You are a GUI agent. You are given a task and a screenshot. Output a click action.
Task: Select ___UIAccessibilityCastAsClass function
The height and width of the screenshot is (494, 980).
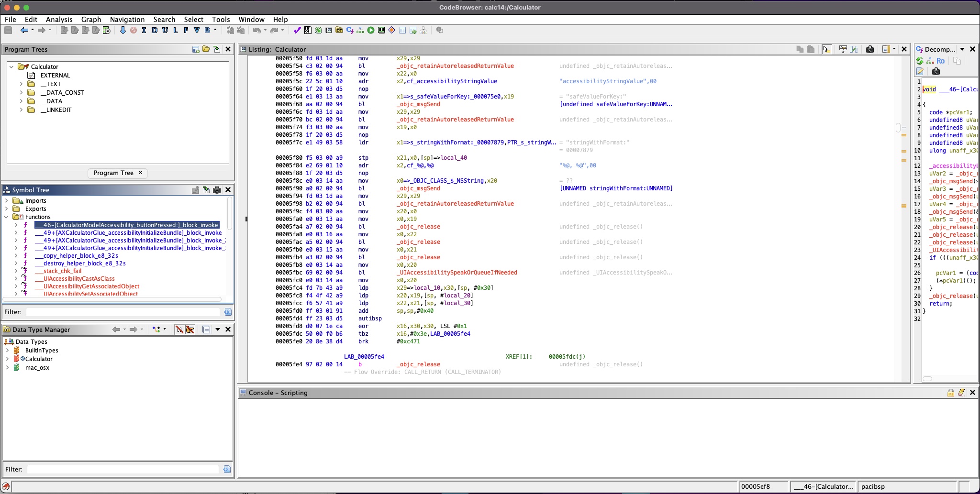(75, 279)
